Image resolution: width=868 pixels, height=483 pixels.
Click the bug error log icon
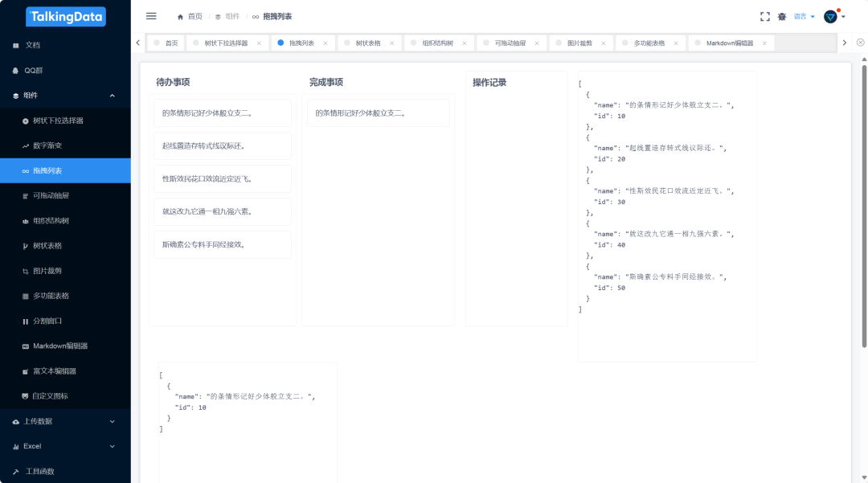pos(782,17)
